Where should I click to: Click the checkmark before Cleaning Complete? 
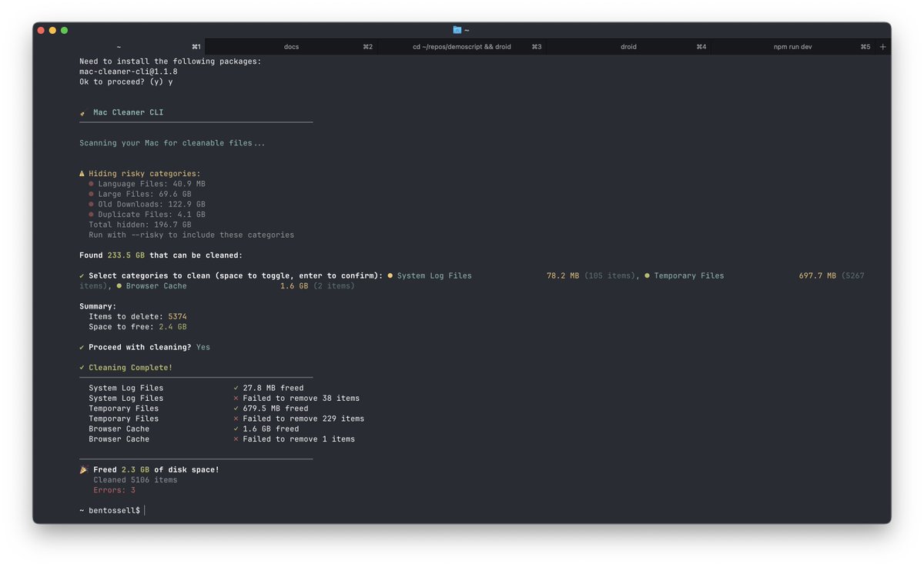(82, 368)
